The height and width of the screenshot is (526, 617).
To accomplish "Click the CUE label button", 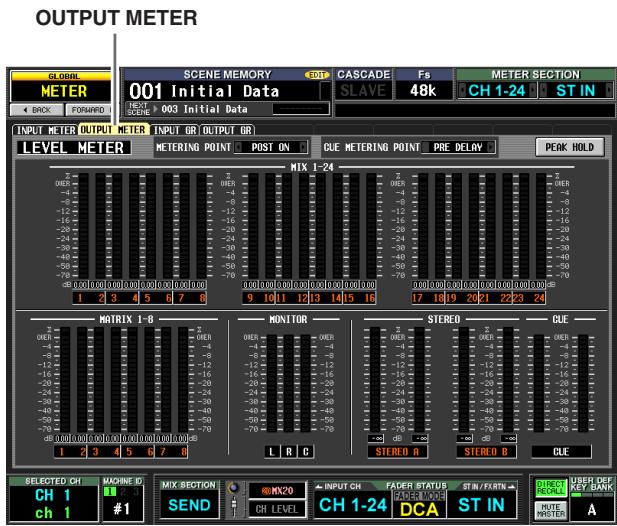I will click(561, 452).
